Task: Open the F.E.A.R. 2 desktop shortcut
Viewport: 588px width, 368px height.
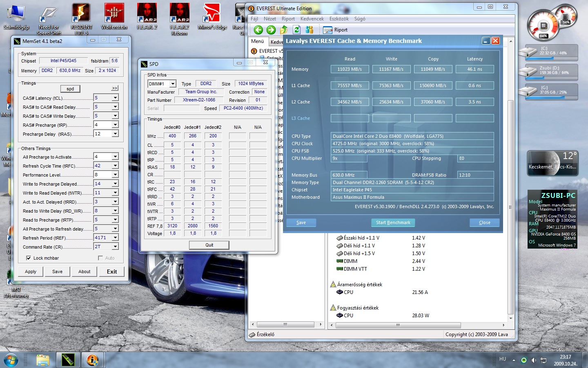Action: click(x=147, y=17)
